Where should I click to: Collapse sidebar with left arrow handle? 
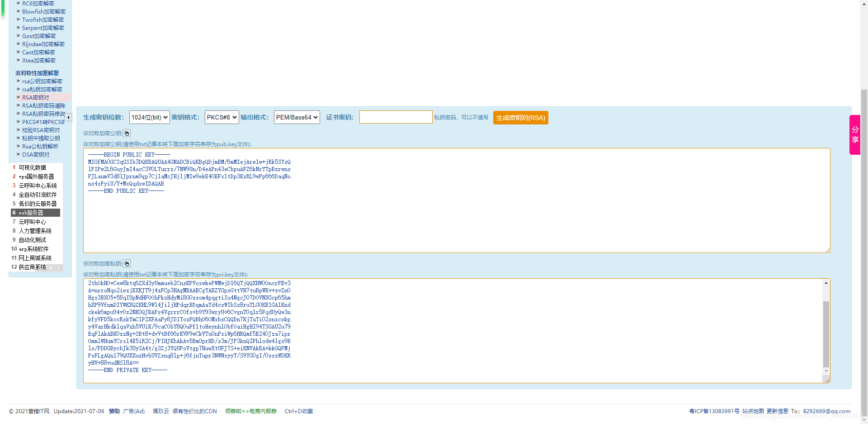(x=68, y=117)
